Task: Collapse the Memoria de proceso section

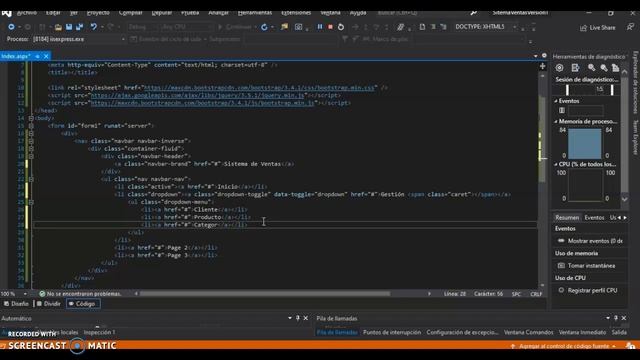Action: click(x=556, y=122)
